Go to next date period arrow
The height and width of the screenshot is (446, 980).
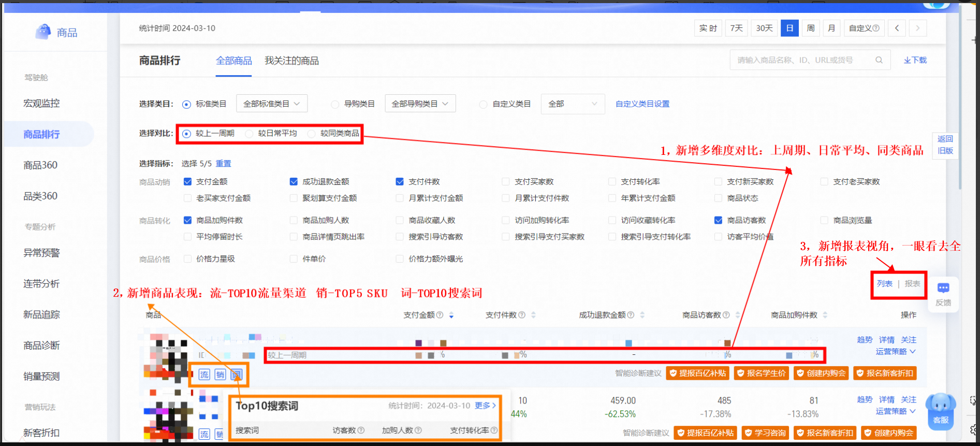pyautogui.click(x=917, y=28)
